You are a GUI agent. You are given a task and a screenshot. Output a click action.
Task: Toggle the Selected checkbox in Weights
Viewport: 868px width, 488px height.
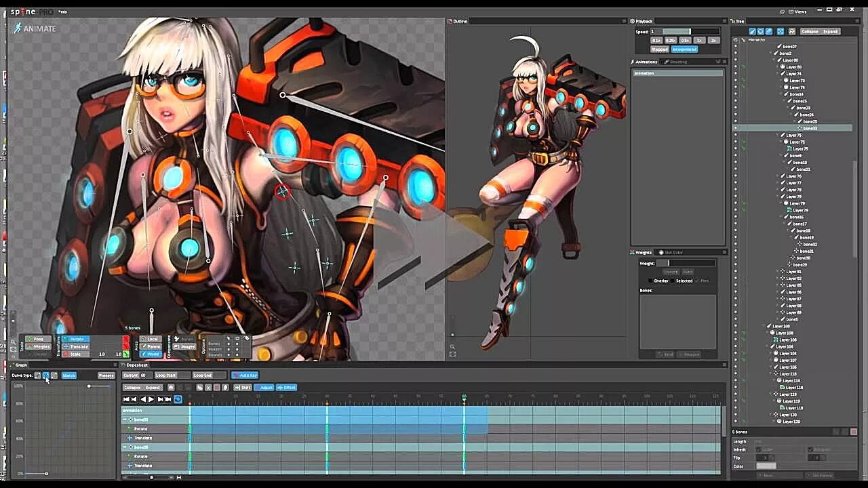[x=673, y=281]
